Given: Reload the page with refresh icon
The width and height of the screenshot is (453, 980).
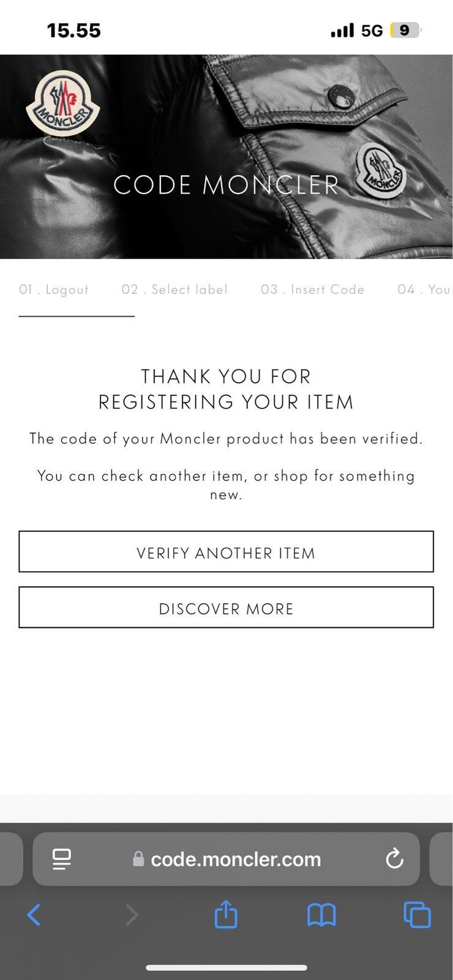Looking at the screenshot, I should pyautogui.click(x=395, y=859).
